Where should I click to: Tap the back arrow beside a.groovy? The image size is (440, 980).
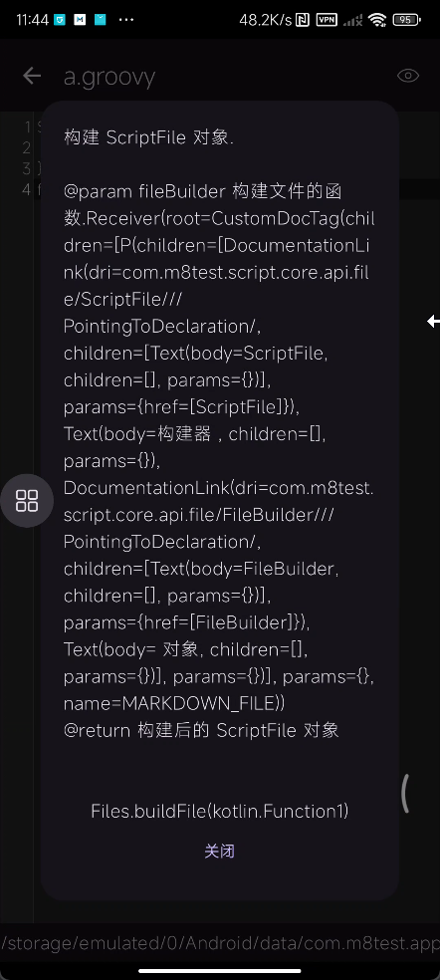click(x=32, y=76)
